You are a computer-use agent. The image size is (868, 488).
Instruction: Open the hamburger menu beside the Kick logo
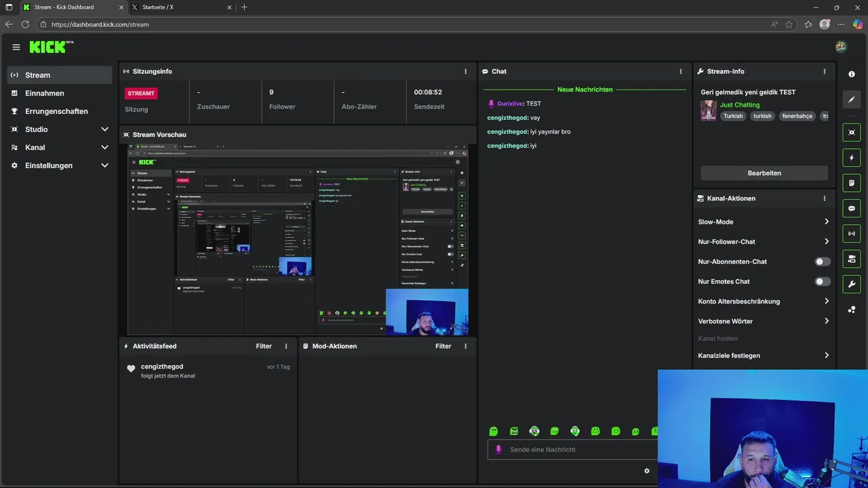pyautogui.click(x=16, y=47)
